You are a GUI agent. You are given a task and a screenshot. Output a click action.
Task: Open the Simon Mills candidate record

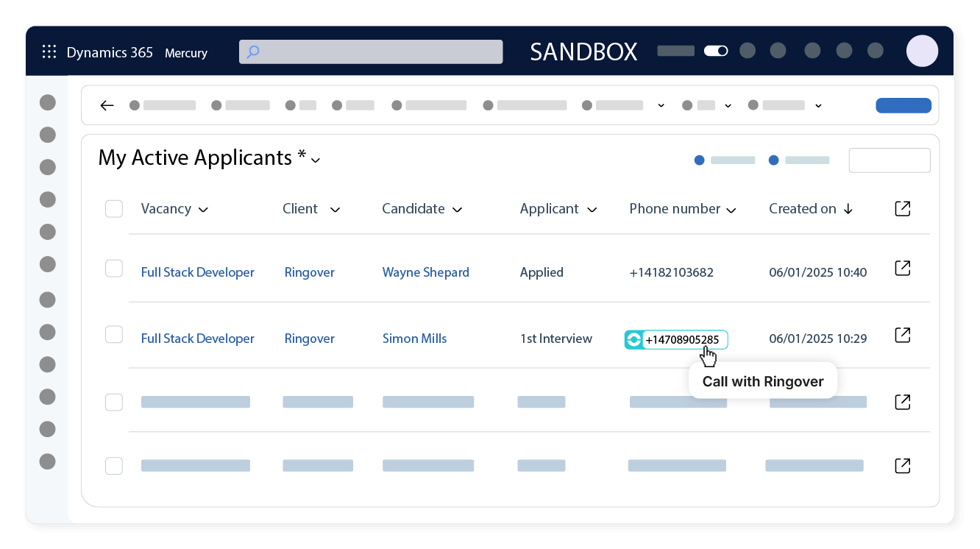tap(414, 339)
